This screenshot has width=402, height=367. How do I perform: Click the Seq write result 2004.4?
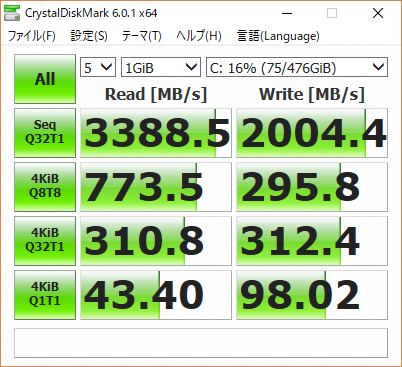[x=312, y=133]
